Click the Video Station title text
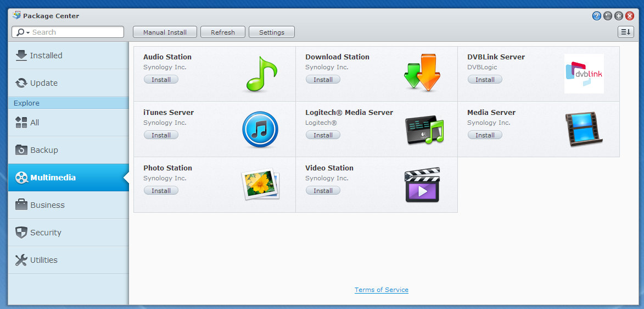The image size is (644, 309). point(329,168)
